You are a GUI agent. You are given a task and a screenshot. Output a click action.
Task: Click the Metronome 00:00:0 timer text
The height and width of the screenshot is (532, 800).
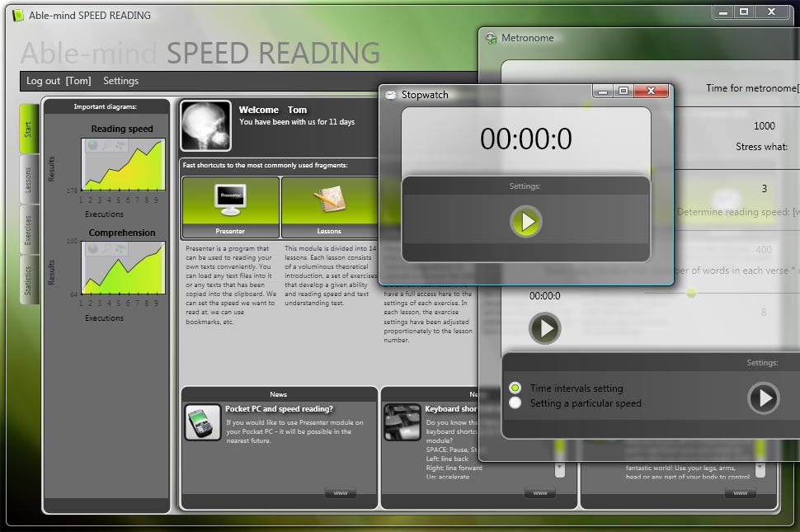coord(545,296)
